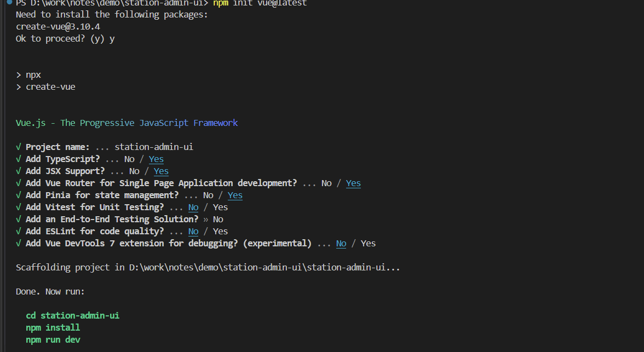Screen dimensions: 644x352
Task: Click the blue command decoration dot
Action: [x=9, y=2]
